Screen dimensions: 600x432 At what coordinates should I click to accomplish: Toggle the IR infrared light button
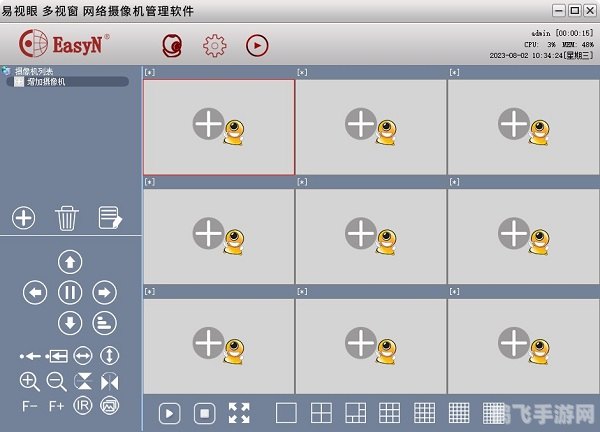pyautogui.click(x=83, y=406)
